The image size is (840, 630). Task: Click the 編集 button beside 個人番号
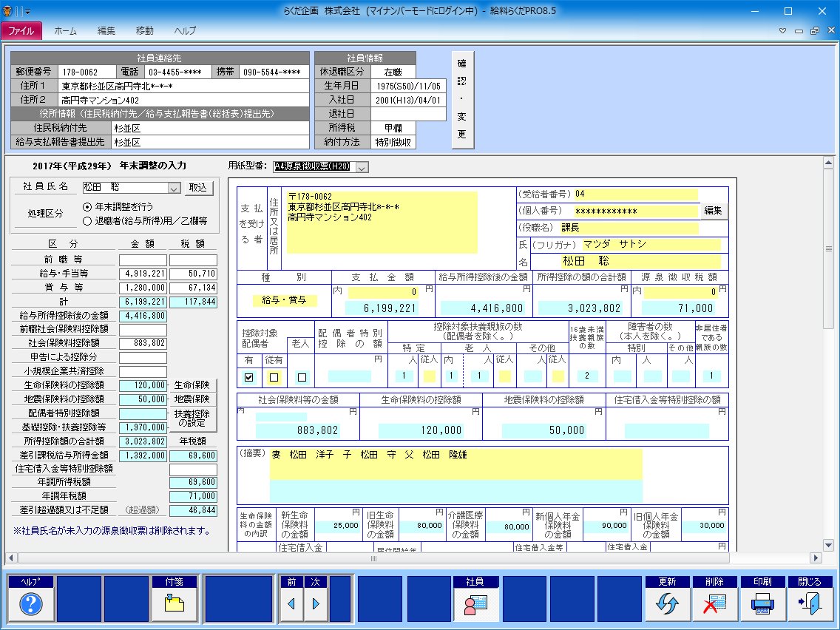point(713,211)
